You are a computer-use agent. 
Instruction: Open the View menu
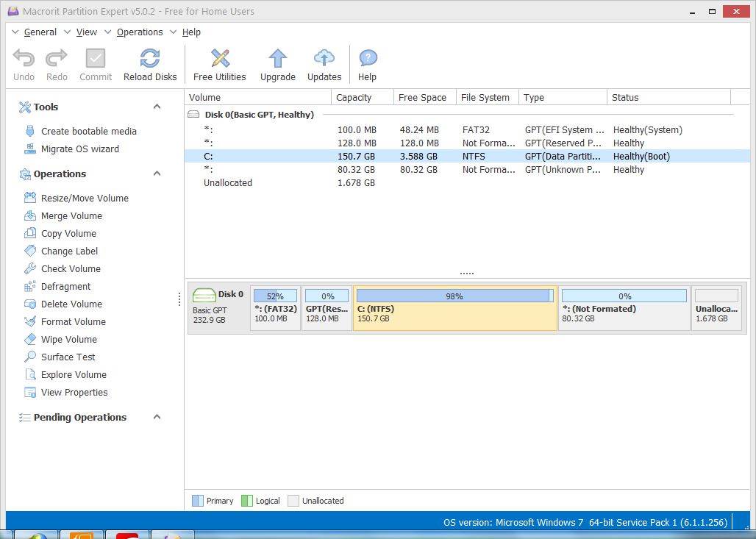87,32
